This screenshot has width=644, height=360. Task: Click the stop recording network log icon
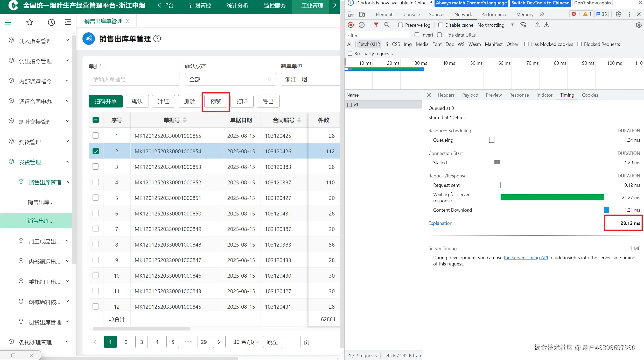click(x=351, y=25)
